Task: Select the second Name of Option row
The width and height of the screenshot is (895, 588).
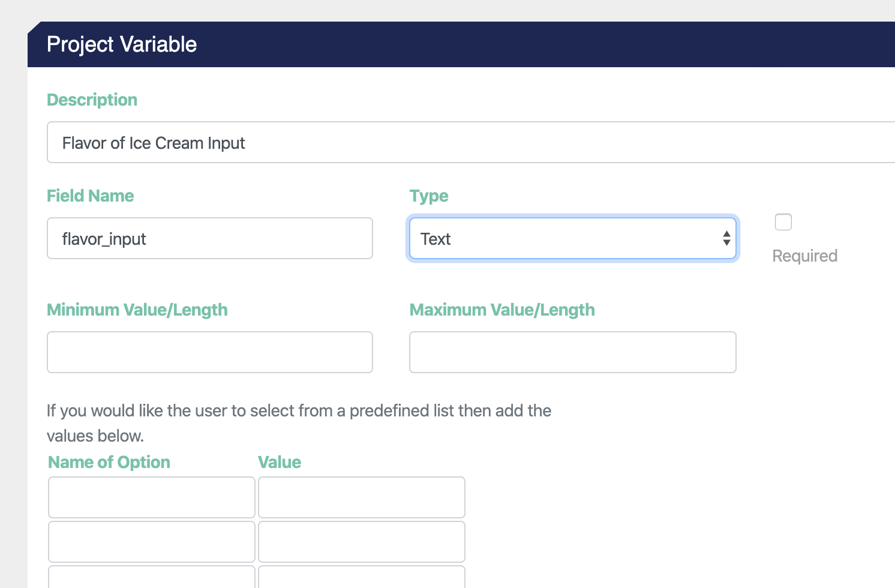Action: [x=151, y=541]
